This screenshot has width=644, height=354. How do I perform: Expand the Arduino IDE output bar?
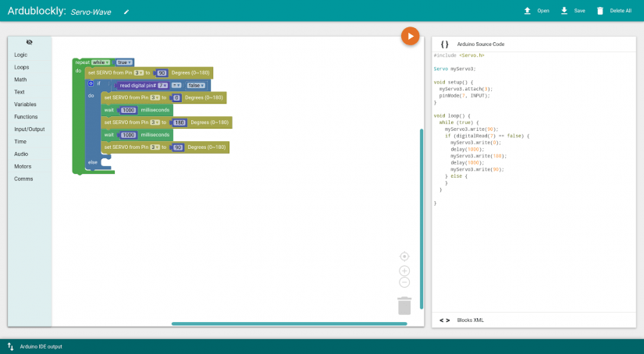click(35, 346)
